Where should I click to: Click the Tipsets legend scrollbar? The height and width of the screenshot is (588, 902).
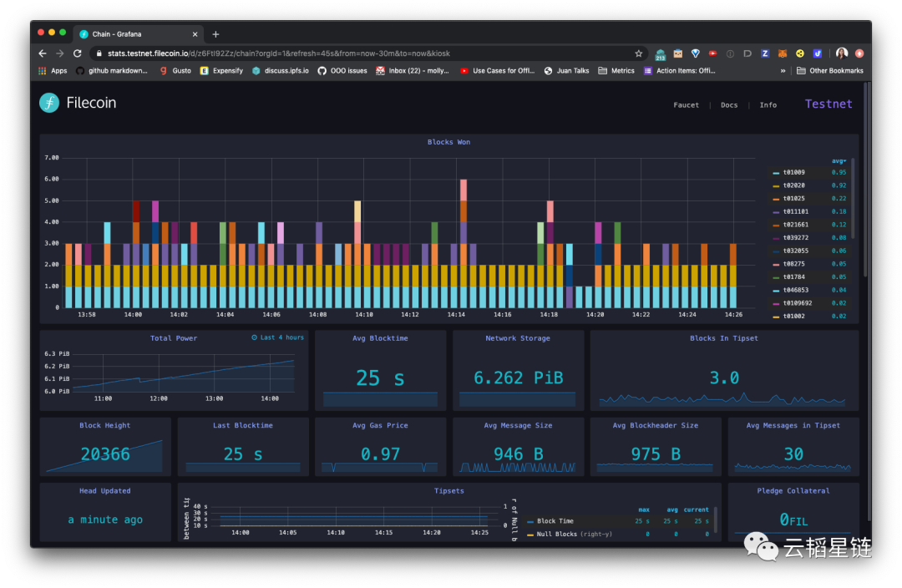[x=716, y=520]
